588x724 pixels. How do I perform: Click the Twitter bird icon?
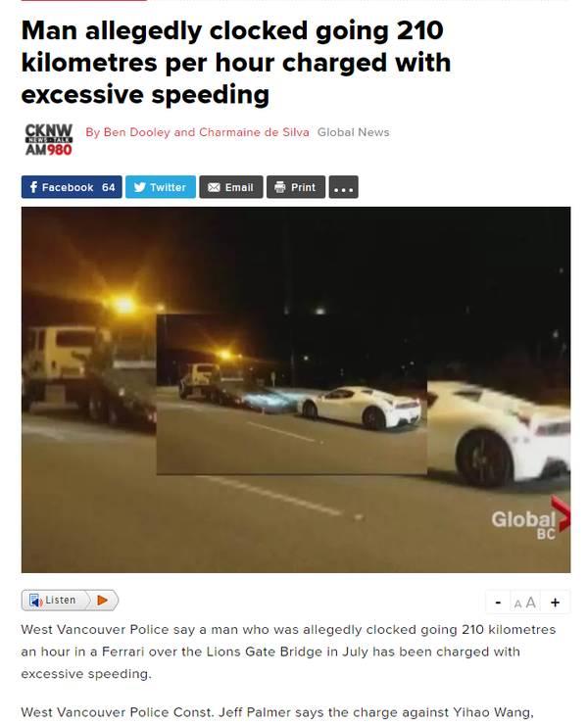coord(139,187)
